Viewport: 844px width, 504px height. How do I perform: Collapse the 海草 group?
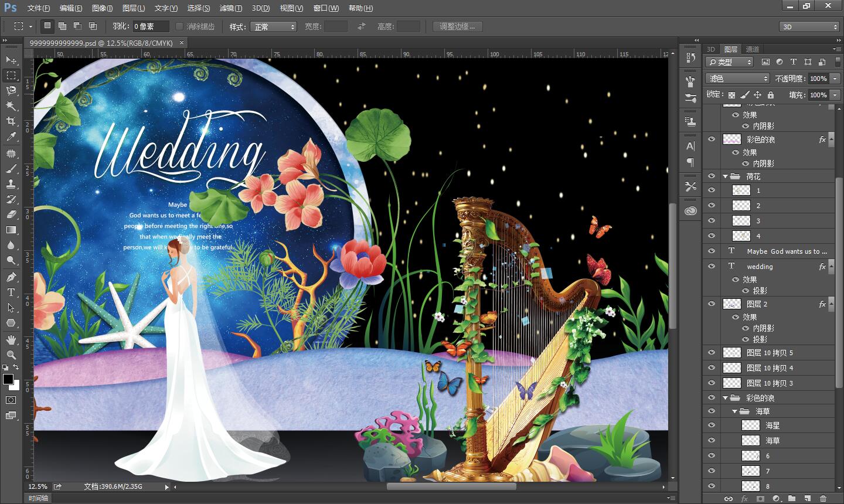pyautogui.click(x=734, y=412)
